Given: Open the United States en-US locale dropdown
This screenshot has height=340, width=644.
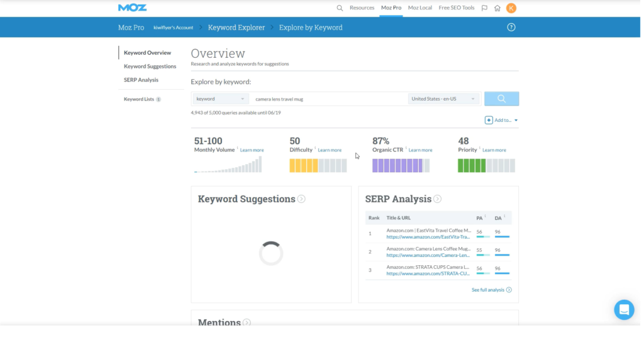Looking at the screenshot, I should tap(443, 99).
